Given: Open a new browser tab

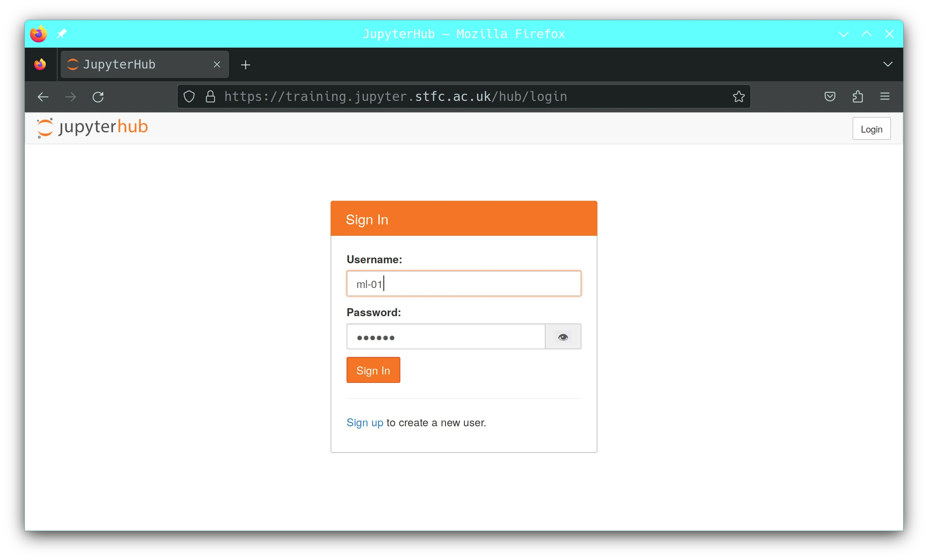Looking at the screenshot, I should 245,64.
